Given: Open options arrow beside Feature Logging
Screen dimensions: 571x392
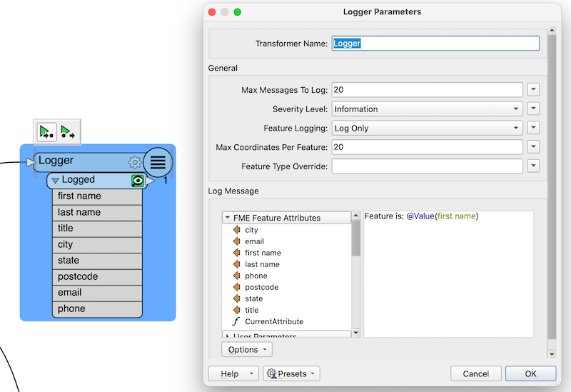Looking at the screenshot, I should [533, 128].
